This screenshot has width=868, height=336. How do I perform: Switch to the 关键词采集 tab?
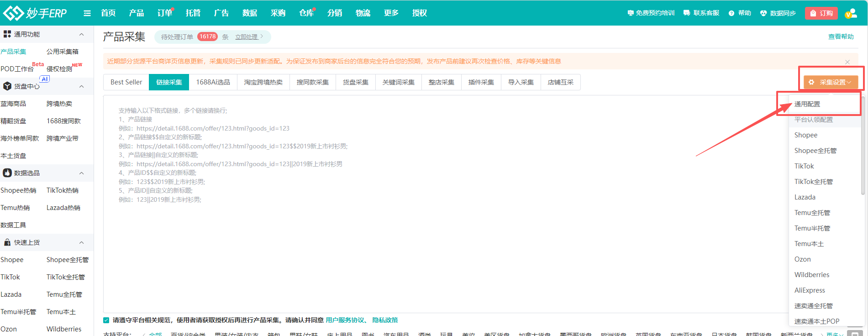point(399,82)
